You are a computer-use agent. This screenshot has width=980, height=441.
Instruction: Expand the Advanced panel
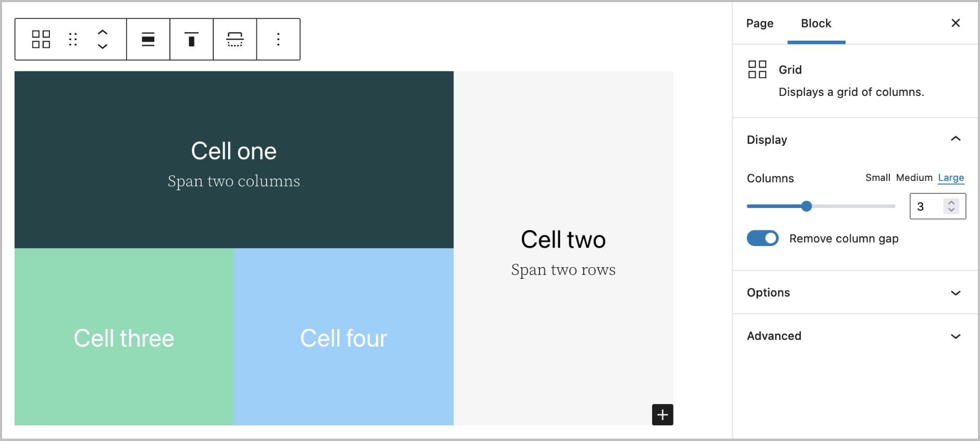coord(955,336)
